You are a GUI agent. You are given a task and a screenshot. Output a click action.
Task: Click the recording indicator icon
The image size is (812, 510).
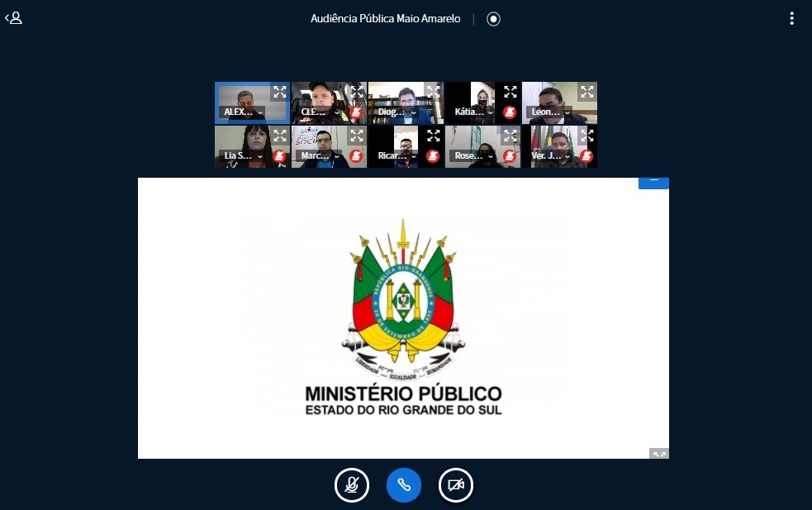tap(493, 19)
